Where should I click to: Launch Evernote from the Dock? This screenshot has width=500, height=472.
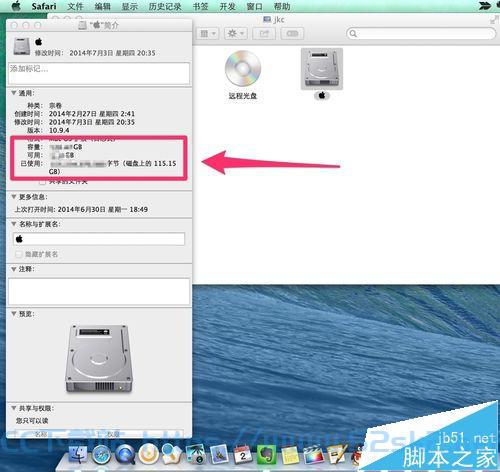266,455
